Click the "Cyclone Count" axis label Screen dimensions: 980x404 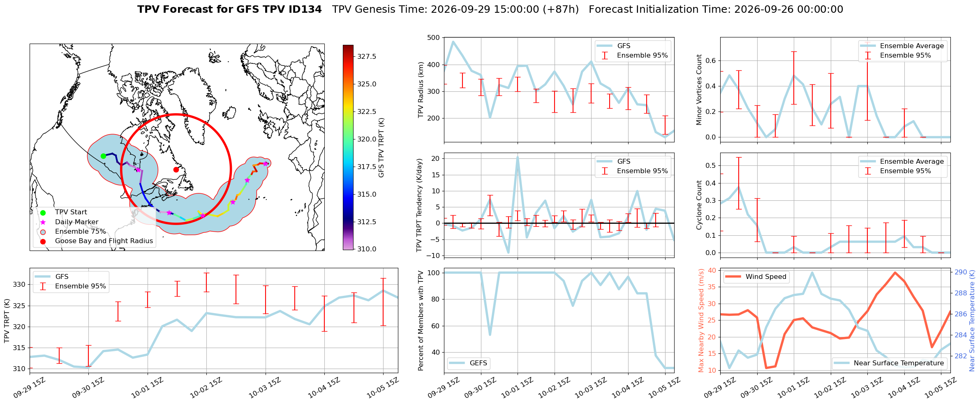click(x=699, y=205)
